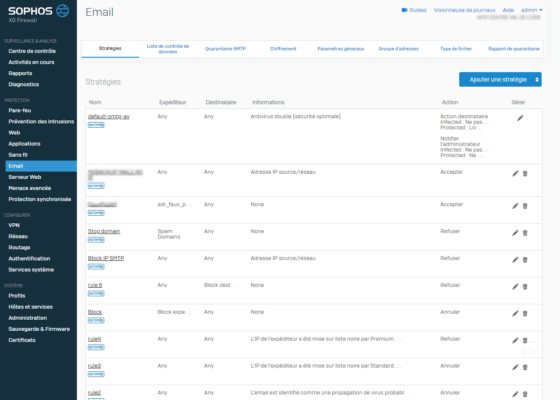Open the rule4 policy link
The width and height of the screenshot is (560, 400).
[94, 339]
